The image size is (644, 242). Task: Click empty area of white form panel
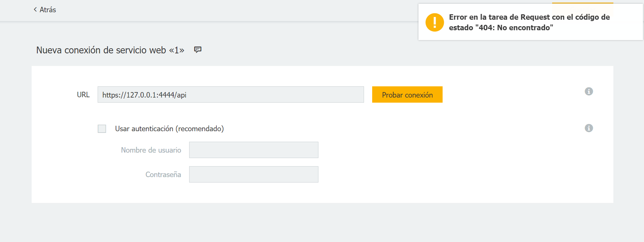[442, 163]
